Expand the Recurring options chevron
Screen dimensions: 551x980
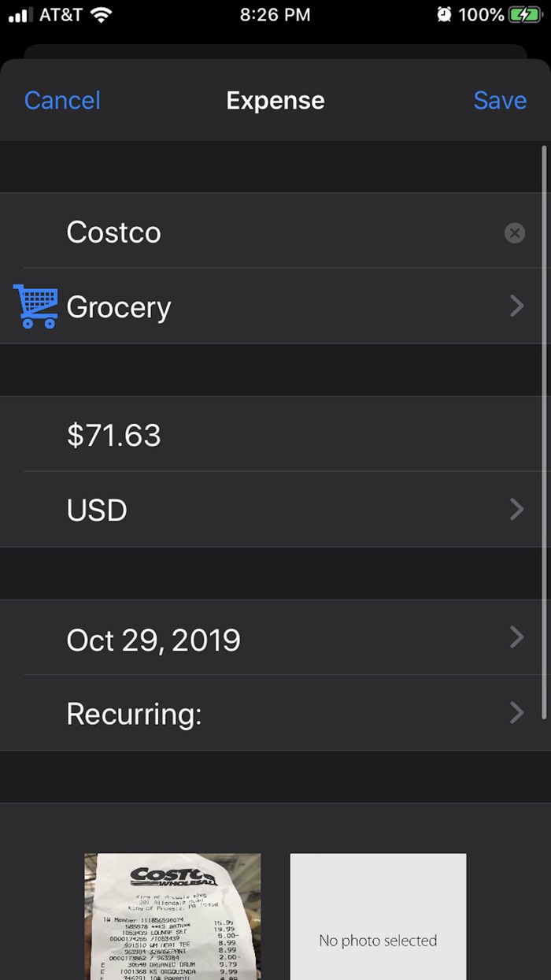(x=516, y=713)
